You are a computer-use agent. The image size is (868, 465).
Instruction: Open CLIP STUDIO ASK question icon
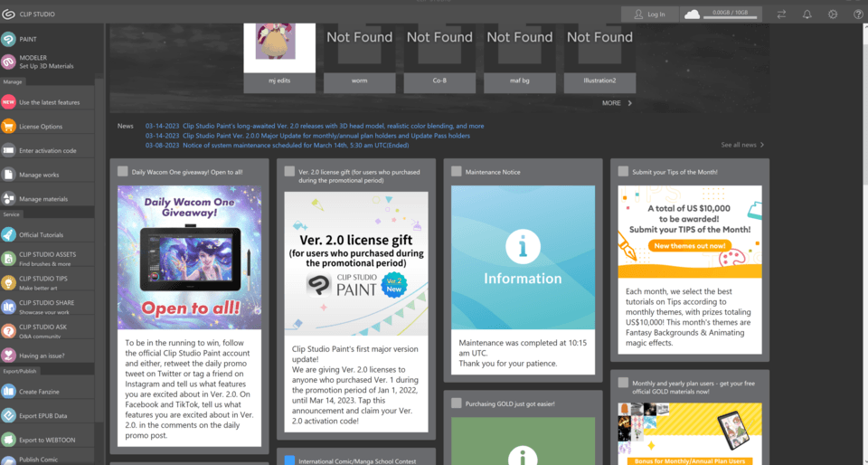click(8, 331)
